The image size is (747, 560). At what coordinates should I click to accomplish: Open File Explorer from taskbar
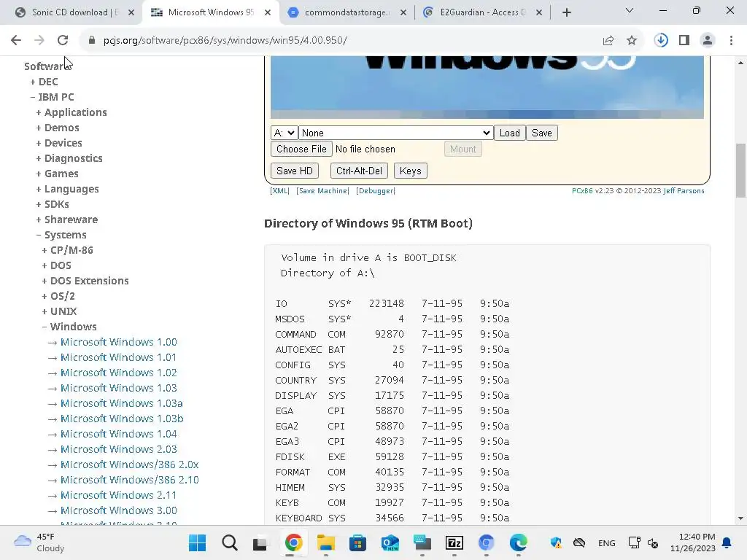click(326, 542)
